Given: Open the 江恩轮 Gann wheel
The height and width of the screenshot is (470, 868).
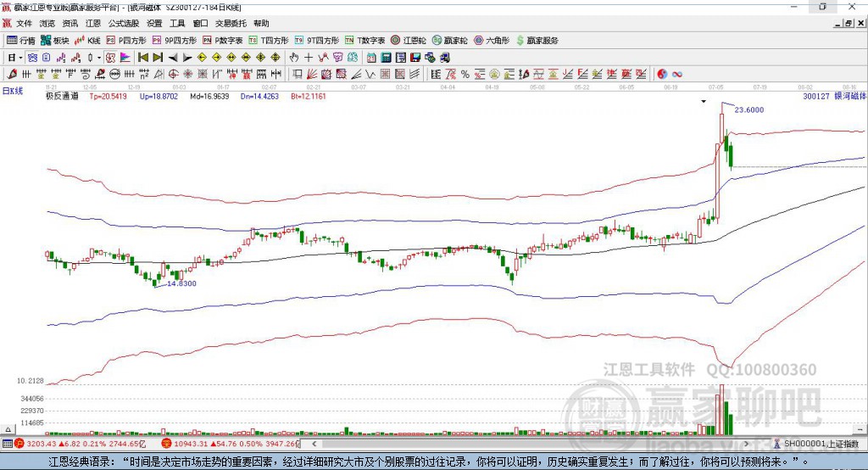Looking at the screenshot, I should (409, 41).
